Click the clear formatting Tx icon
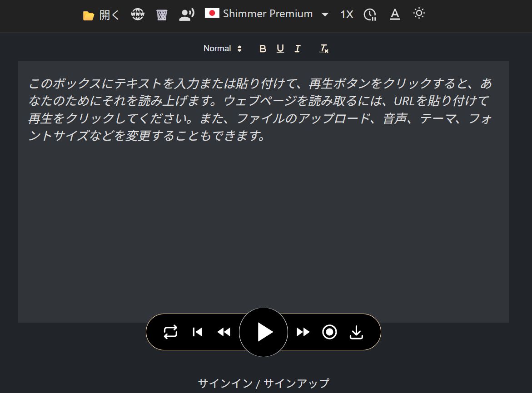Image resolution: width=532 pixels, height=393 pixels. tap(324, 49)
